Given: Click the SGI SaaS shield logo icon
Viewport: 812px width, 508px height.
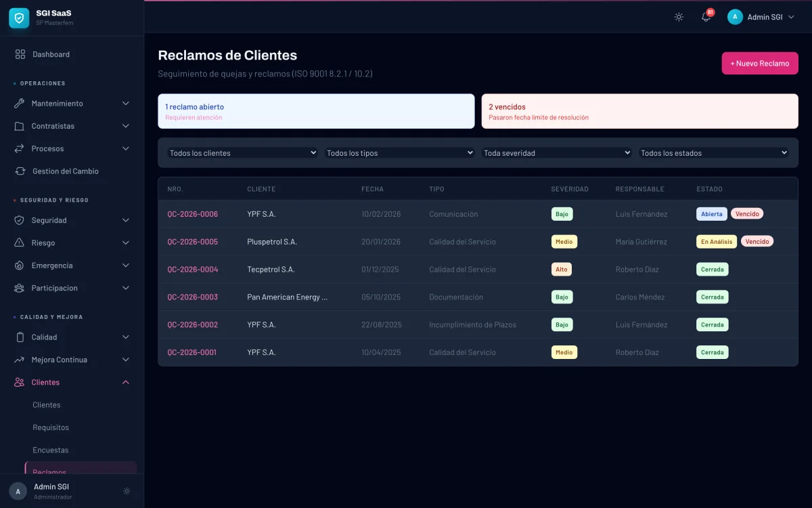Looking at the screenshot, I should (19, 18).
